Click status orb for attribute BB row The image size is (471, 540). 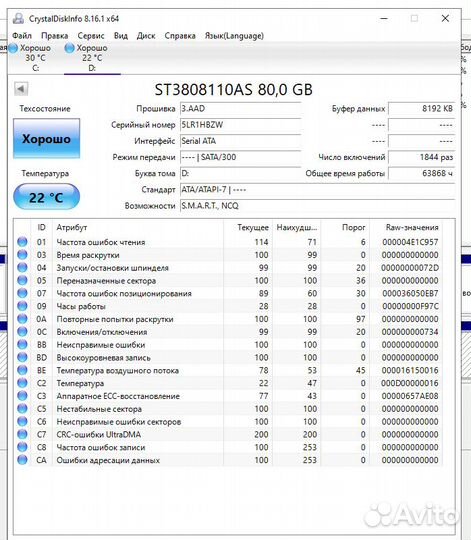point(22,344)
